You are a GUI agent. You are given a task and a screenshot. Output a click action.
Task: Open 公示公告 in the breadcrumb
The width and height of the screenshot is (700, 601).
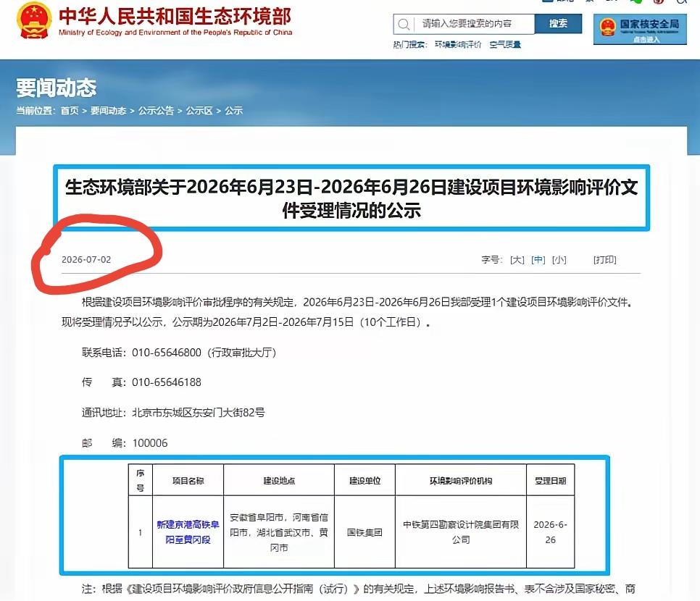tap(156, 111)
